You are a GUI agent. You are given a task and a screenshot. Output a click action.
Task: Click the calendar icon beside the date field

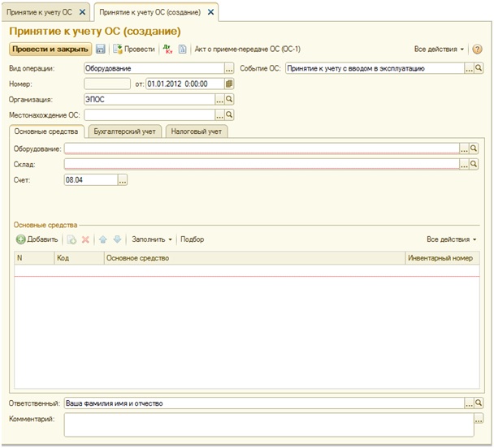(229, 84)
